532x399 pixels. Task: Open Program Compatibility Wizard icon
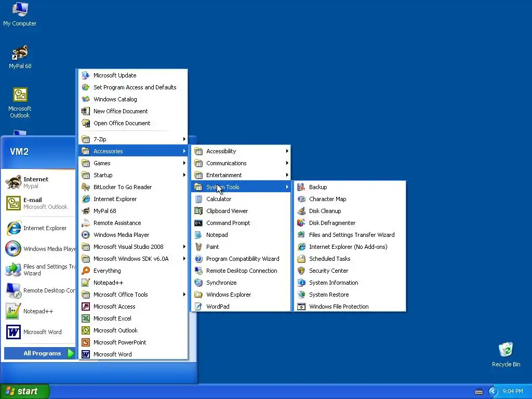tap(198, 259)
